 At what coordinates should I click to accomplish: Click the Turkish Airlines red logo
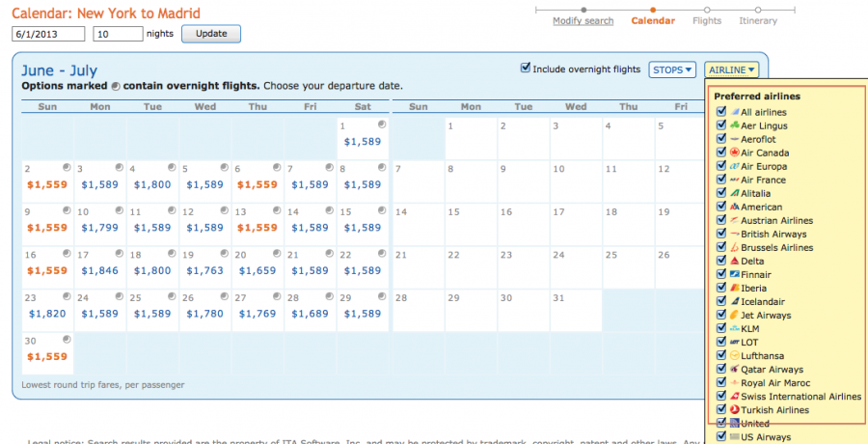tap(734, 409)
